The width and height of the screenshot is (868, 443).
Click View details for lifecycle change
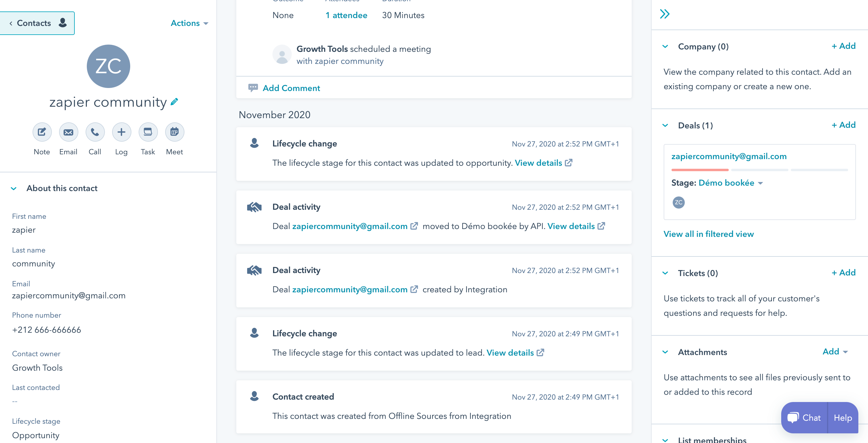coord(540,163)
